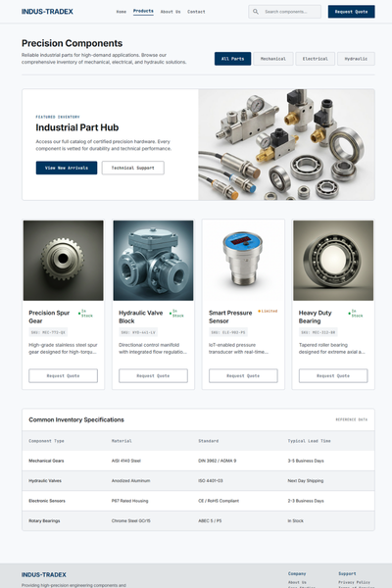This screenshot has width=392, height=588.
Task: Click the header Request Quote button
Action: (351, 12)
